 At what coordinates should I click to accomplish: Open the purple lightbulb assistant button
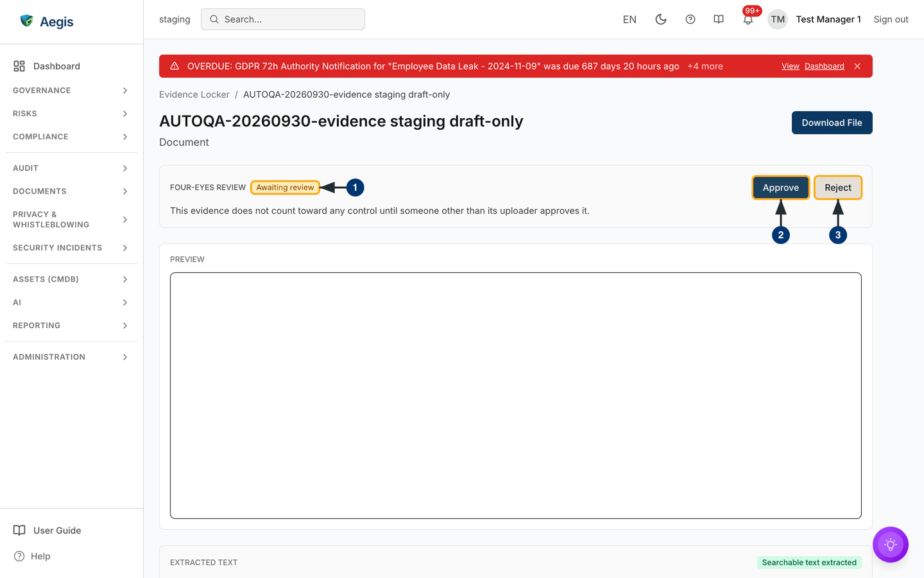tap(891, 545)
